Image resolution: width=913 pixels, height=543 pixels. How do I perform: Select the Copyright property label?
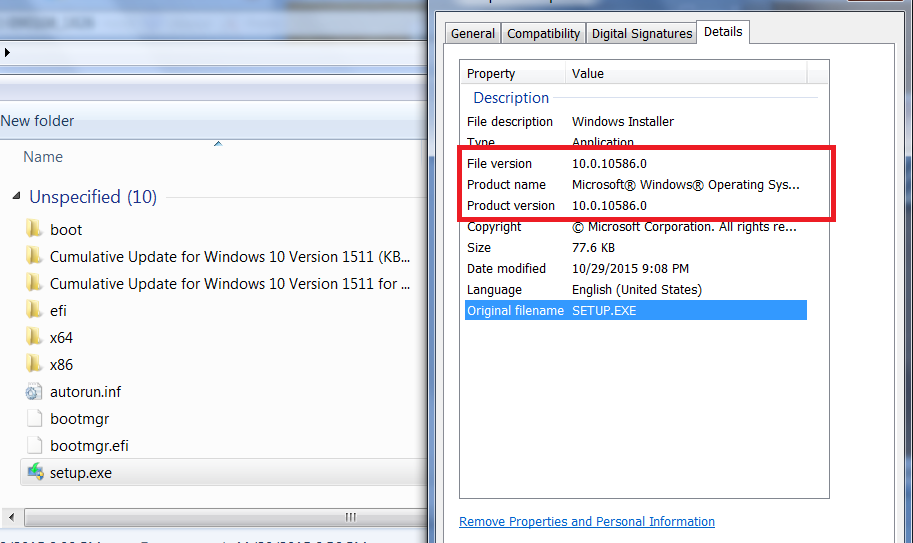pyautogui.click(x=494, y=227)
